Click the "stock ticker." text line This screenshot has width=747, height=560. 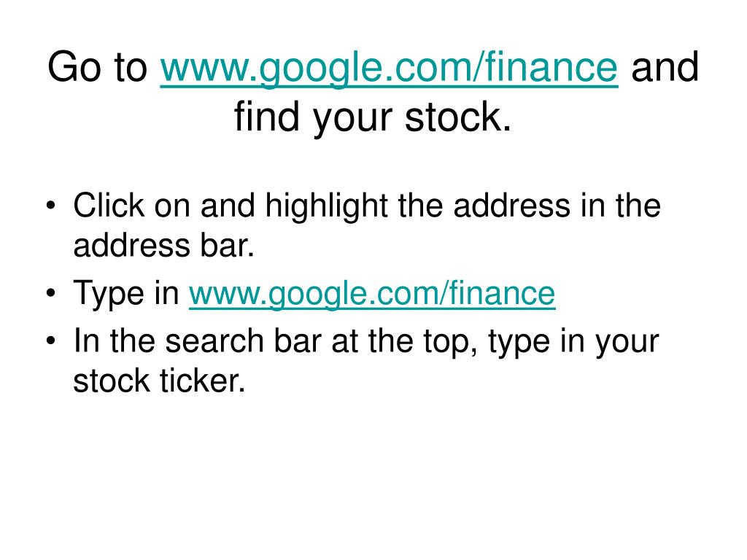pos(158,381)
